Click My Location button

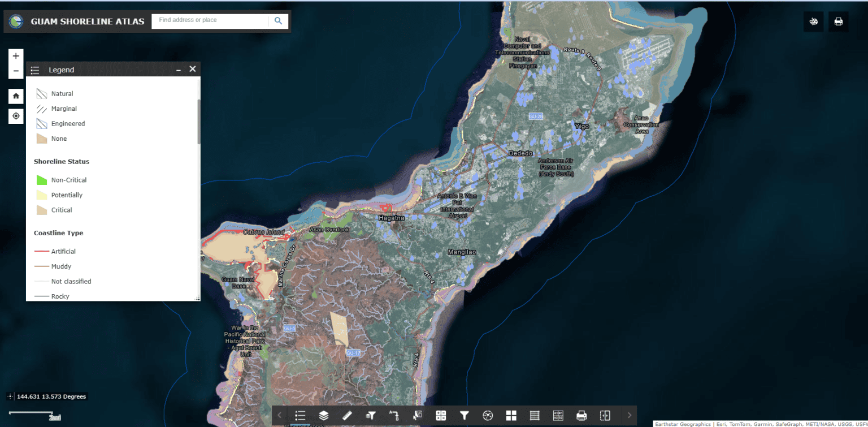(x=16, y=116)
